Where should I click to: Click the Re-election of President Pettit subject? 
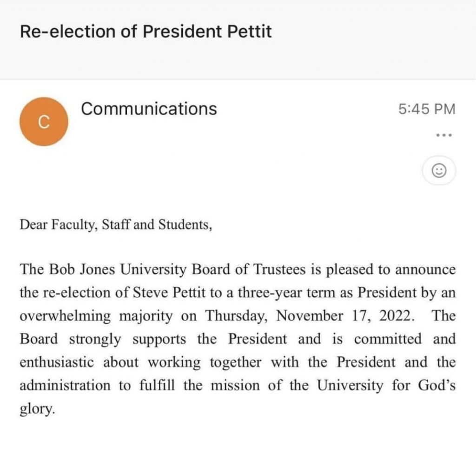[145, 31]
